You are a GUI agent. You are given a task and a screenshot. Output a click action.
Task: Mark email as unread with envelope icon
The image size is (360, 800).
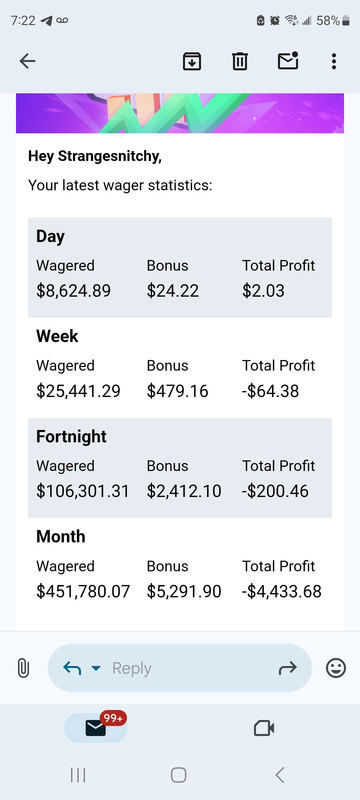[288, 61]
